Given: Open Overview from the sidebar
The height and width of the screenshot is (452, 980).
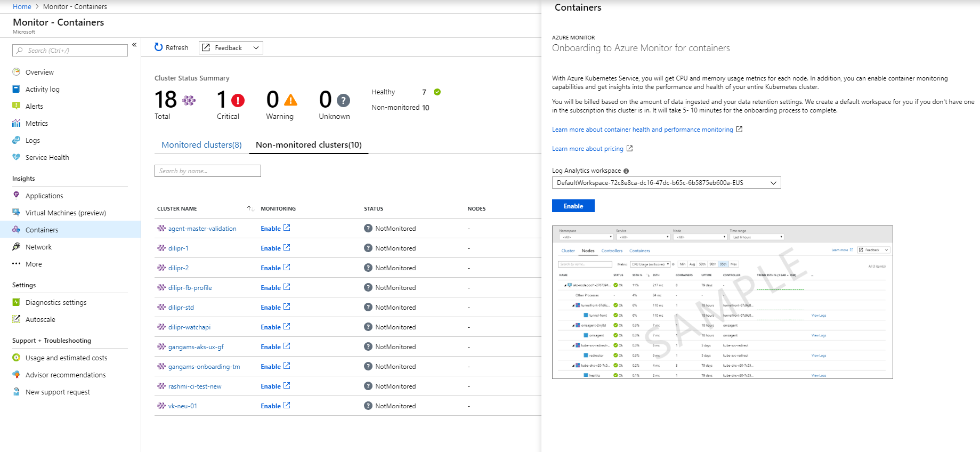Looking at the screenshot, I should tap(39, 72).
